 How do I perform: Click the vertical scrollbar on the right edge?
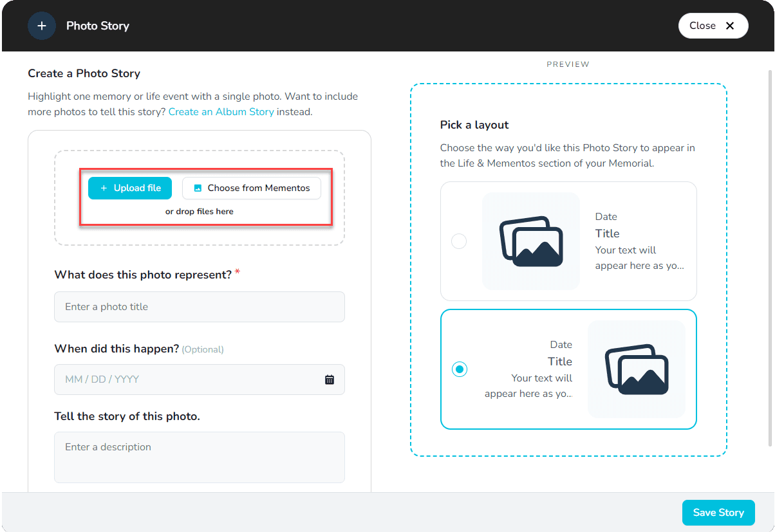click(770, 257)
